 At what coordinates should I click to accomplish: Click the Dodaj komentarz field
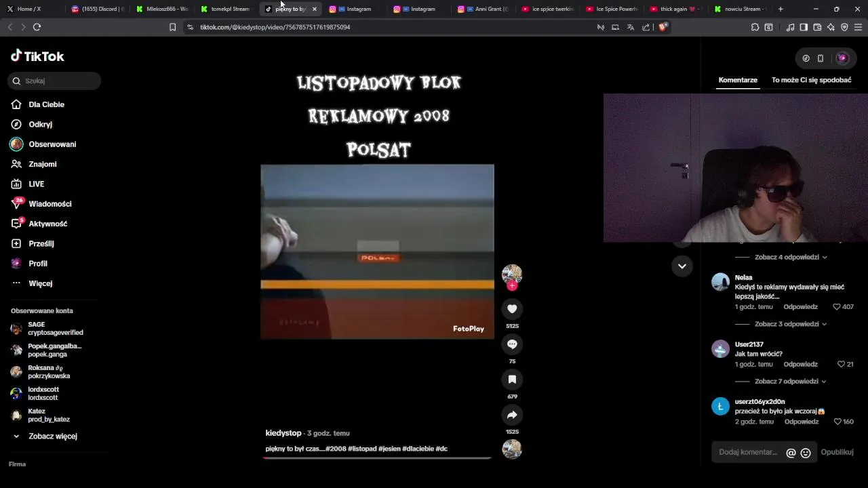click(x=749, y=452)
